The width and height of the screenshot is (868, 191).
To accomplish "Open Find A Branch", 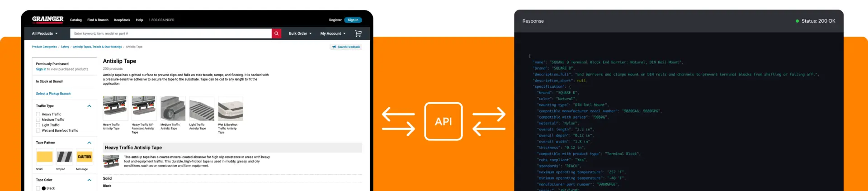I will coord(98,20).
